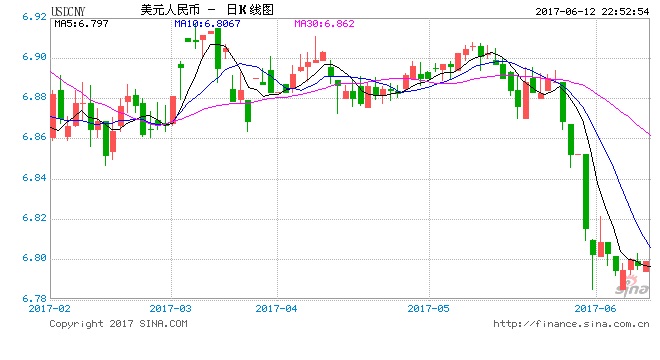Click the 6.82 y-axis price label
660x360 pixels.
[34, 218]
